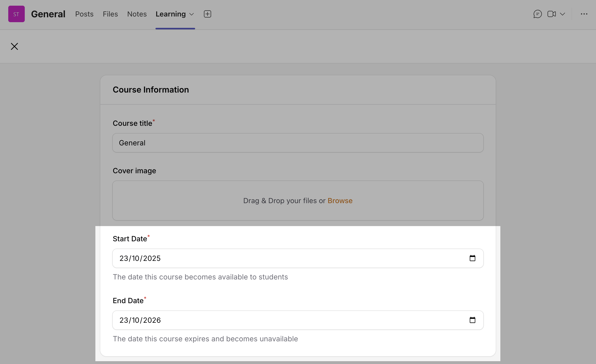Add a new tab with plus icon
The image size is (596, 364).
point(207,14)
